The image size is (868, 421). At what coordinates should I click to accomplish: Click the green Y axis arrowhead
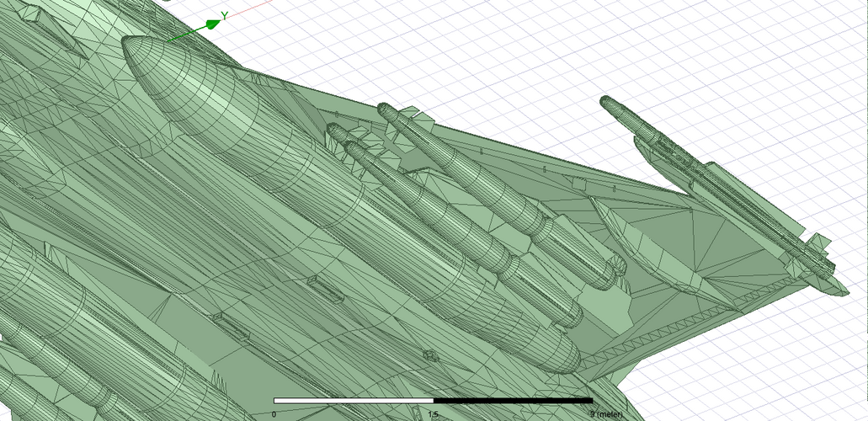(213, 24)
